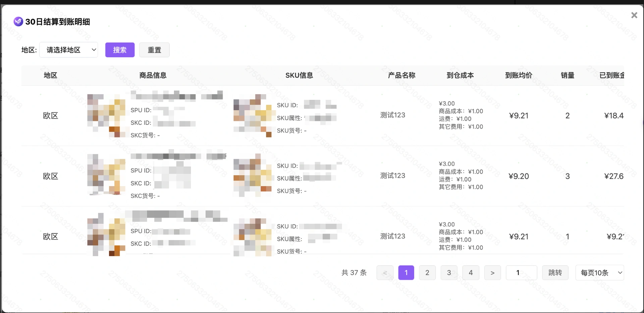Click the 30日结算到账明细 title text
This screenshot has width=644, height=313.
point(58,22)
